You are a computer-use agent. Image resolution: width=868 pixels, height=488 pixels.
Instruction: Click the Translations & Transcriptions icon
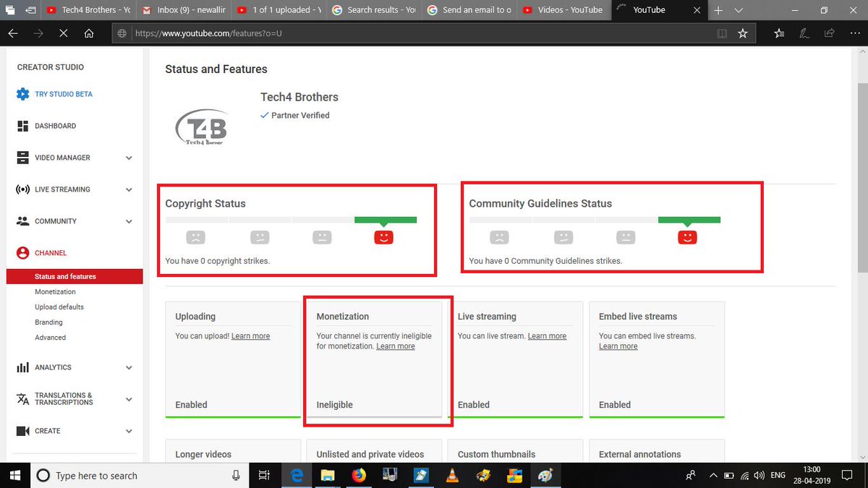pos(22,399)
